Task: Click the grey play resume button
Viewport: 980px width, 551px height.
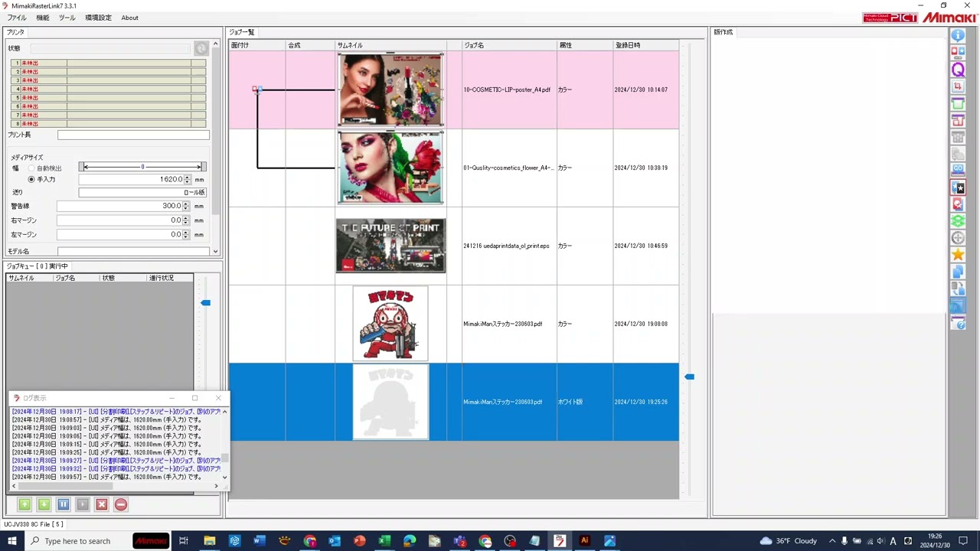Action: [83, 504]
